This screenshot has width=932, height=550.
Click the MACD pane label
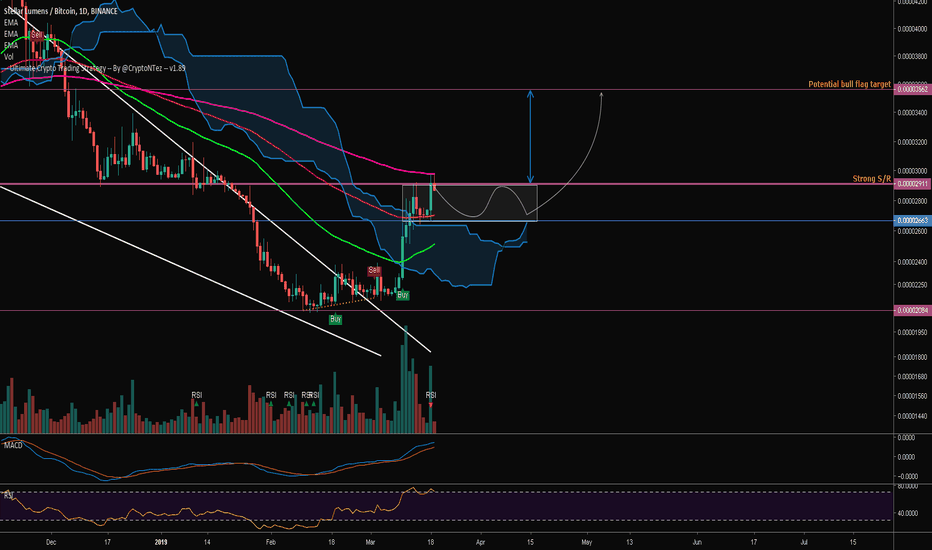(13, 445)
